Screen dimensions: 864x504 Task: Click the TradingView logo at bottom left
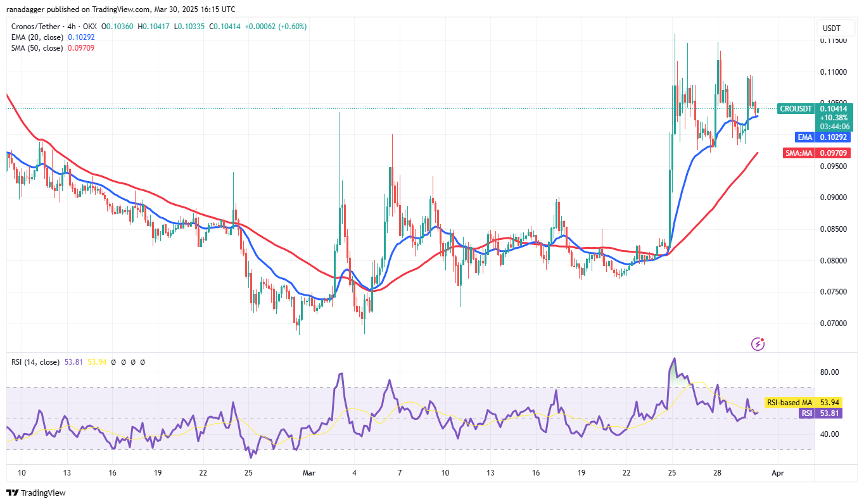point(36,493)
